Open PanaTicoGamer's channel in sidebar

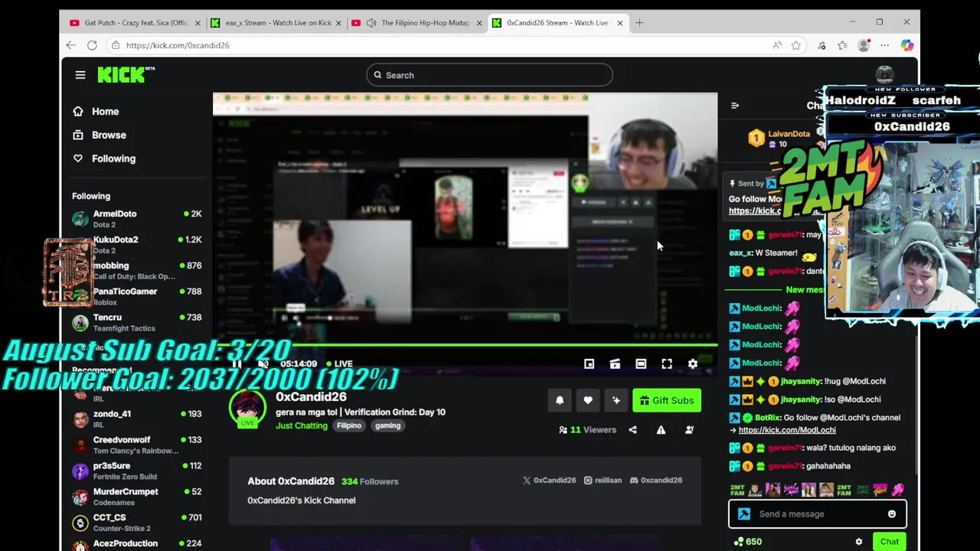137,297
